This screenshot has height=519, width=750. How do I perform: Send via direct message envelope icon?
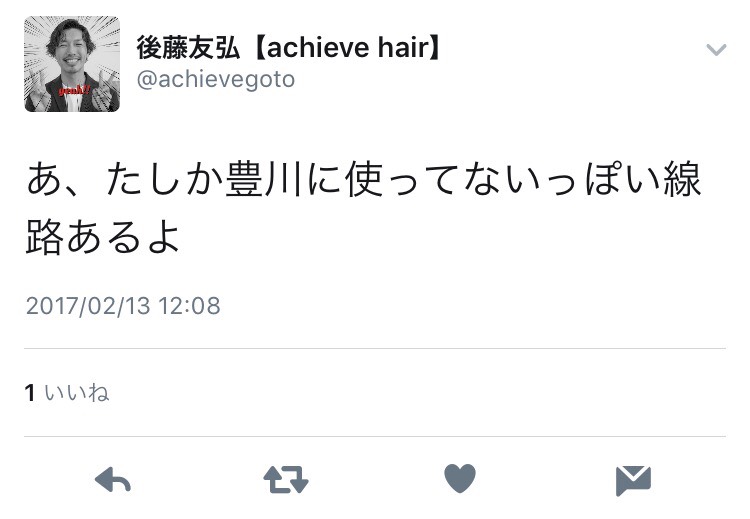tap(633, 480)
